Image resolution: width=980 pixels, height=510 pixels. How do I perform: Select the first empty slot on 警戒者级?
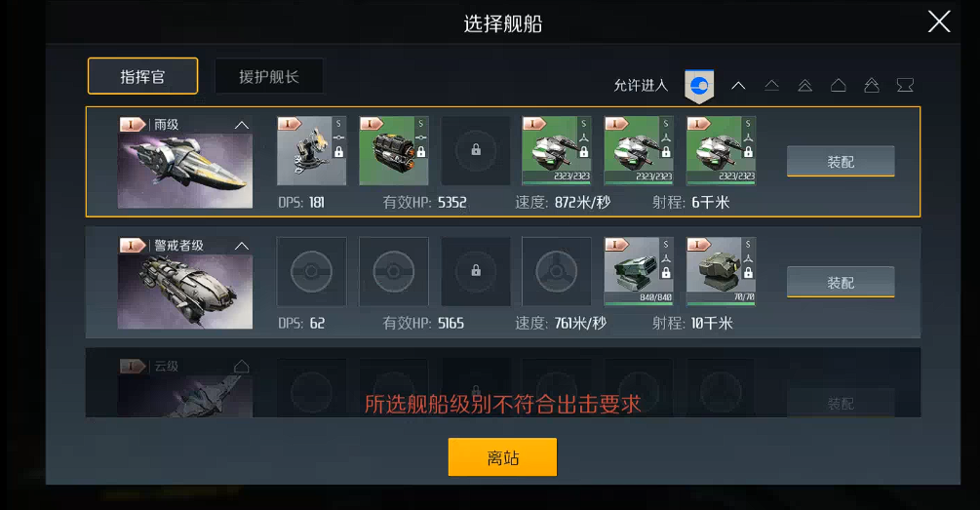coord(311,271)
